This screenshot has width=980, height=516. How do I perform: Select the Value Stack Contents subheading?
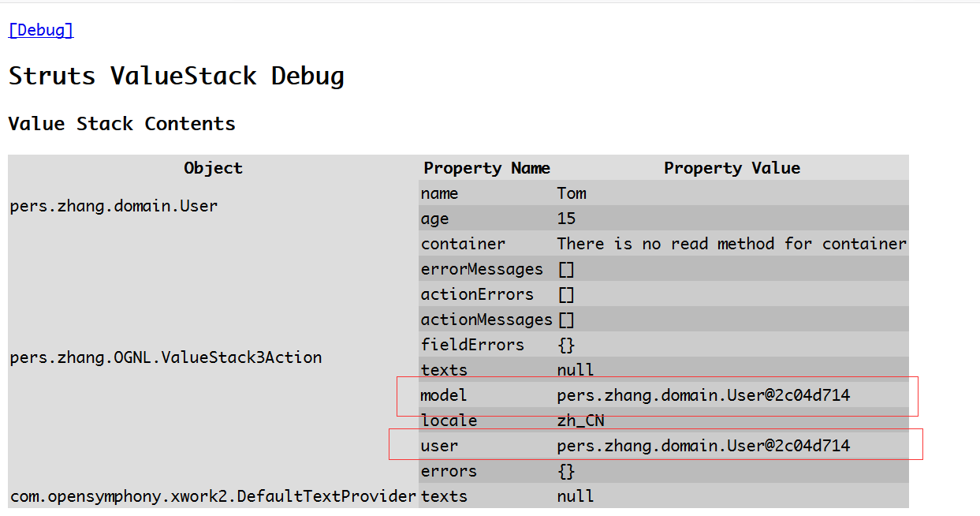[x=121, y=124]
